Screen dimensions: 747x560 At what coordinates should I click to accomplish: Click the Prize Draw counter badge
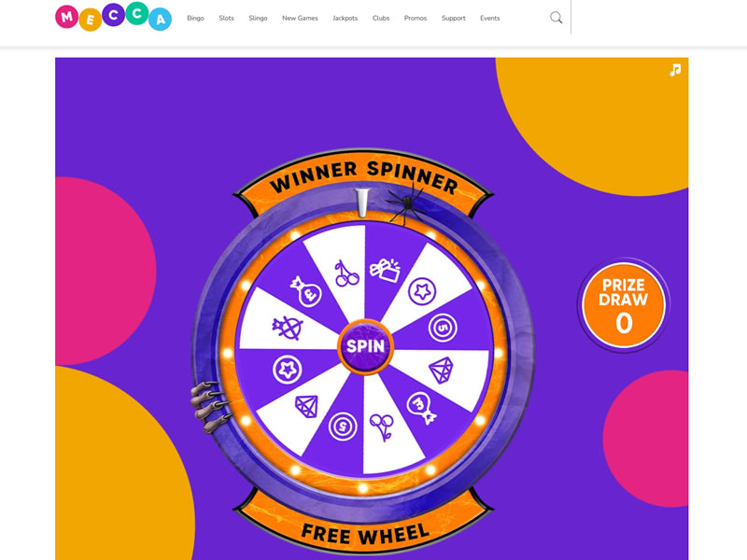coord(623,305)
